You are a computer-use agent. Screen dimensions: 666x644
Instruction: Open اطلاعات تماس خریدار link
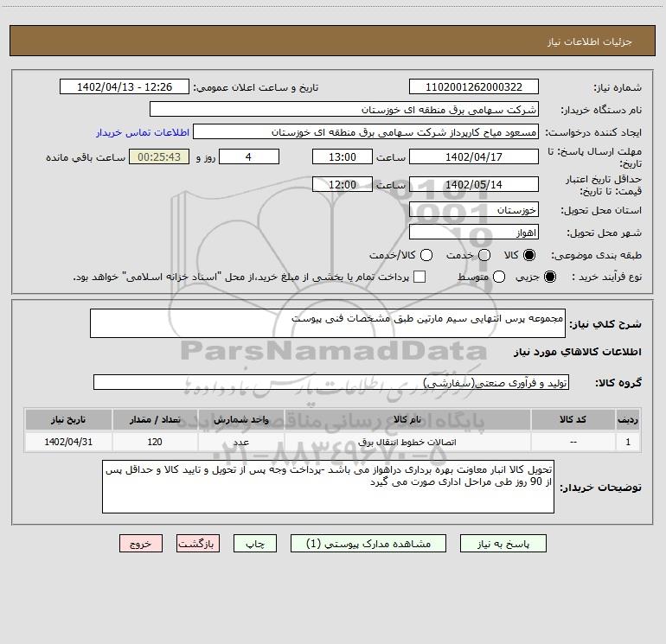pyautogui.click(x=143, y=132)
